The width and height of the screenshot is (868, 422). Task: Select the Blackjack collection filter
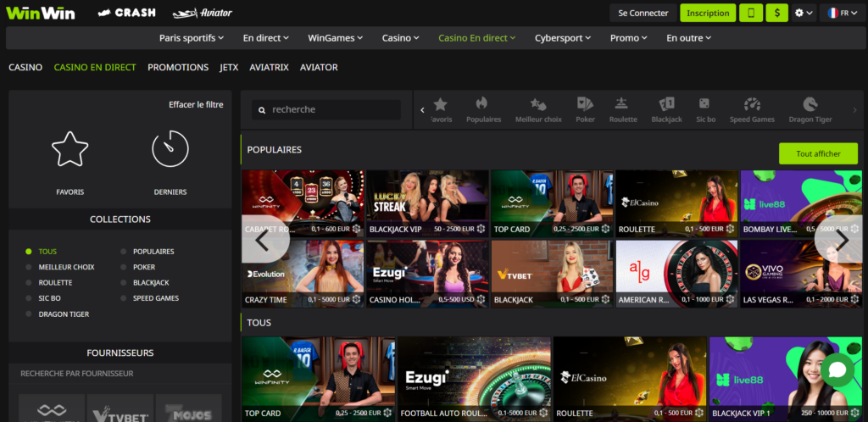click(x=150, y=283)
